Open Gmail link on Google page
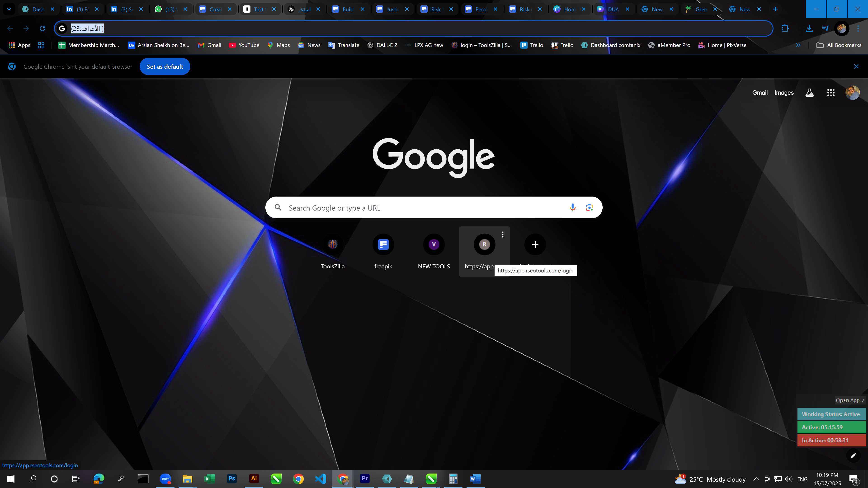 (x=760, y=93)
